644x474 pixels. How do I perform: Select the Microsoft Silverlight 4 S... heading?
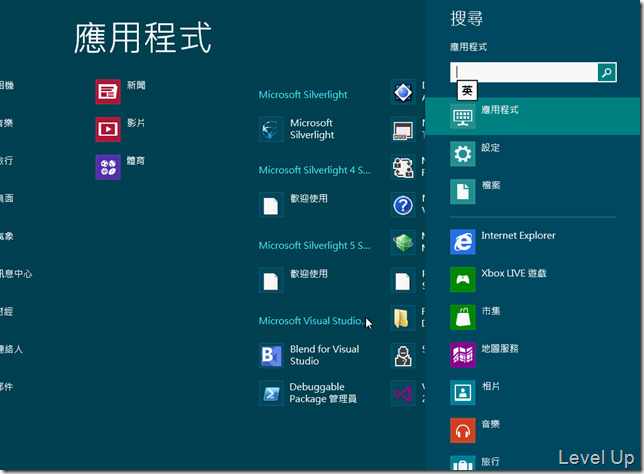tap(315, 170)
